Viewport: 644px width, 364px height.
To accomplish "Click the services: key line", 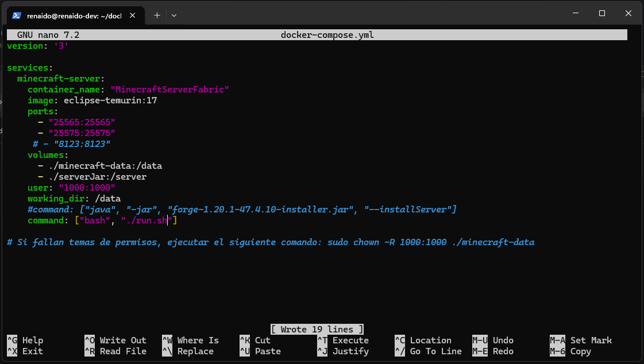I will [30, 68].
